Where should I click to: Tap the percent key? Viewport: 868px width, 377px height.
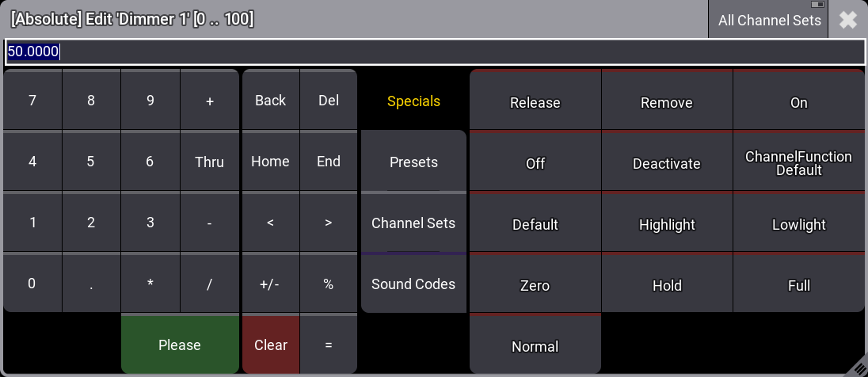click(329, 284)
